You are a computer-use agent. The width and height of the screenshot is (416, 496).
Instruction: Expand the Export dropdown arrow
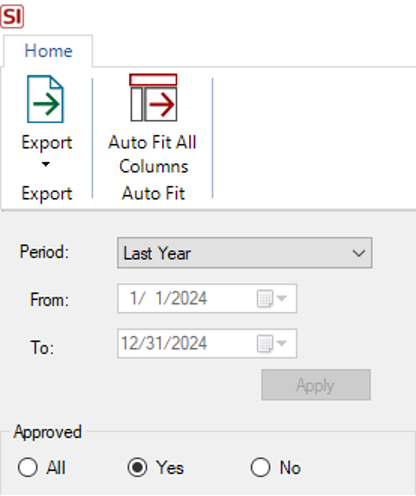(46, 164)
